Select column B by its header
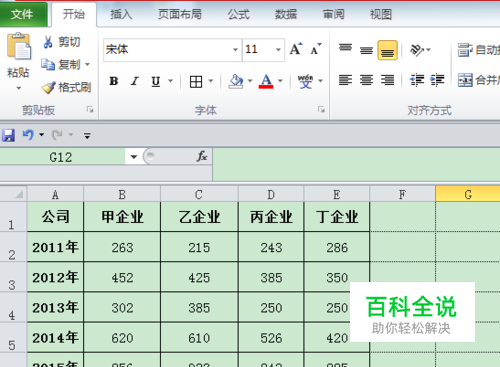Image resolution: width=500 pixels, height=367 pixels. [x=122, y=194]
